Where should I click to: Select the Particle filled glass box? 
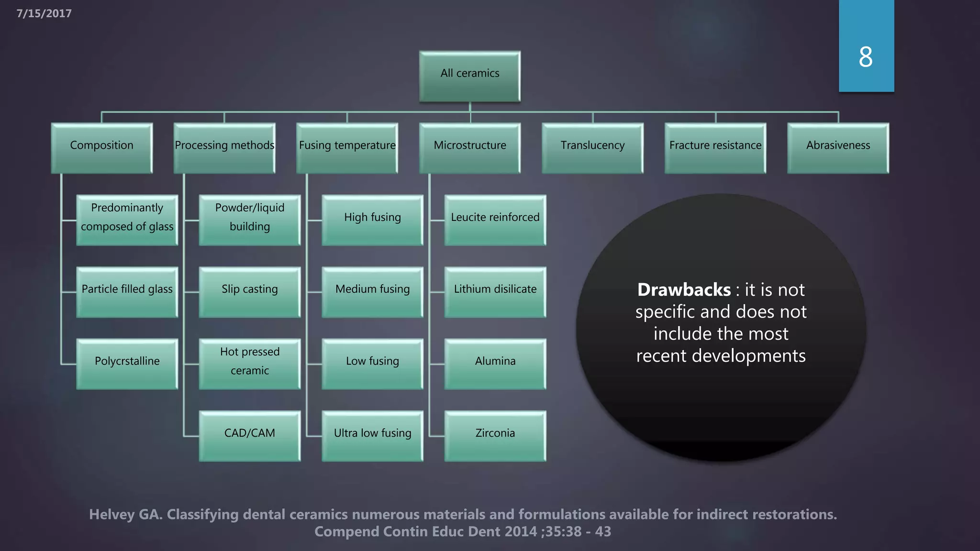pos(127,292)
